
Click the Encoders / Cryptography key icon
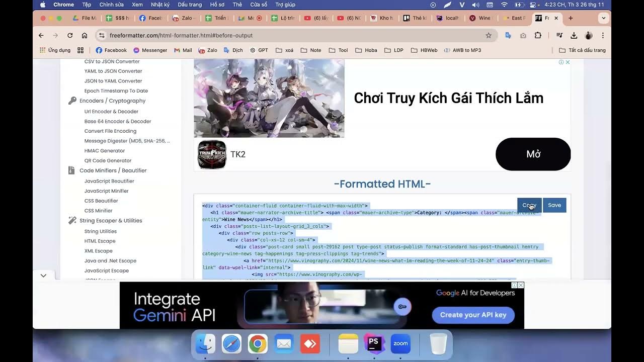tap(72, 101)
